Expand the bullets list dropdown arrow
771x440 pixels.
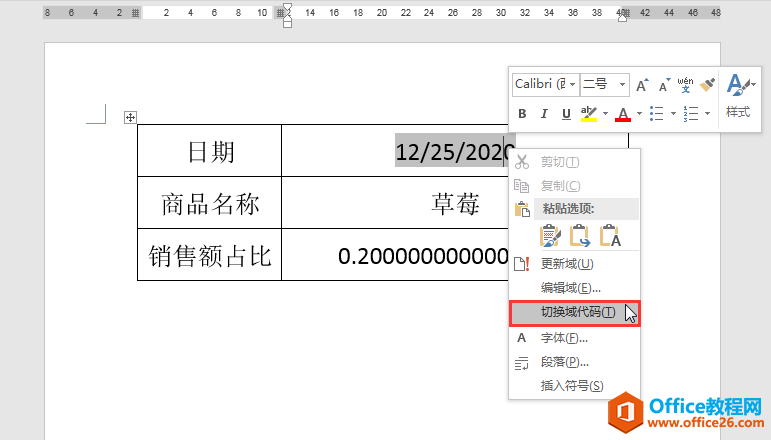672,114
